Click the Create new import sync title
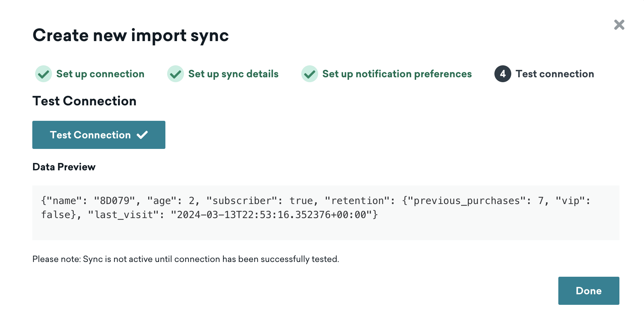 click(x=131, y=35)
